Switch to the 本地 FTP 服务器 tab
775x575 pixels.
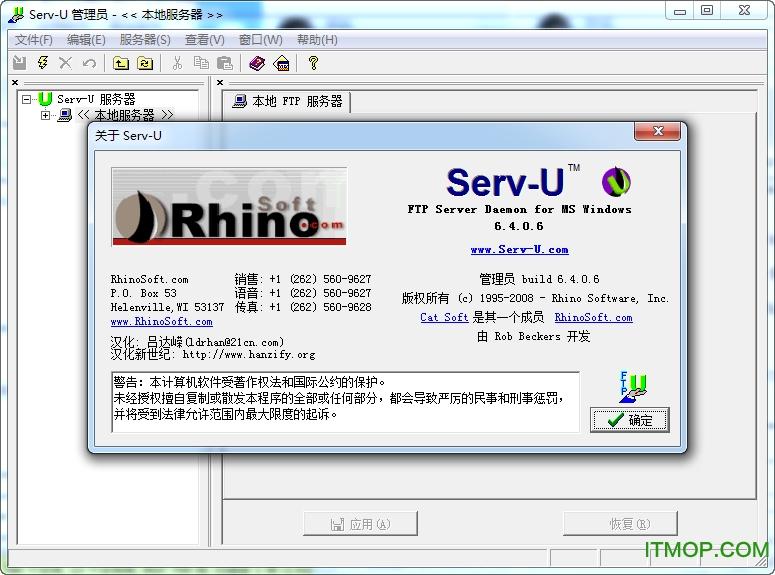[x=287, y=101]
